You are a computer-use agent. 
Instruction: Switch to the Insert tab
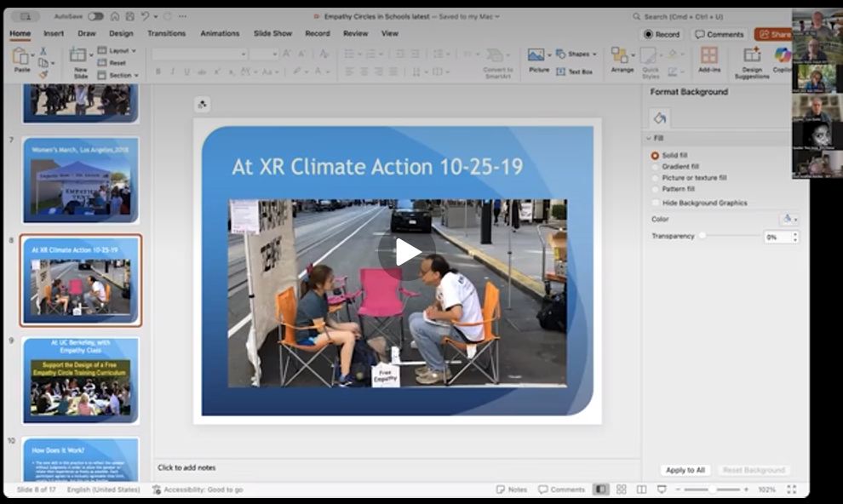pyautogui.click(x=54, y=33)
